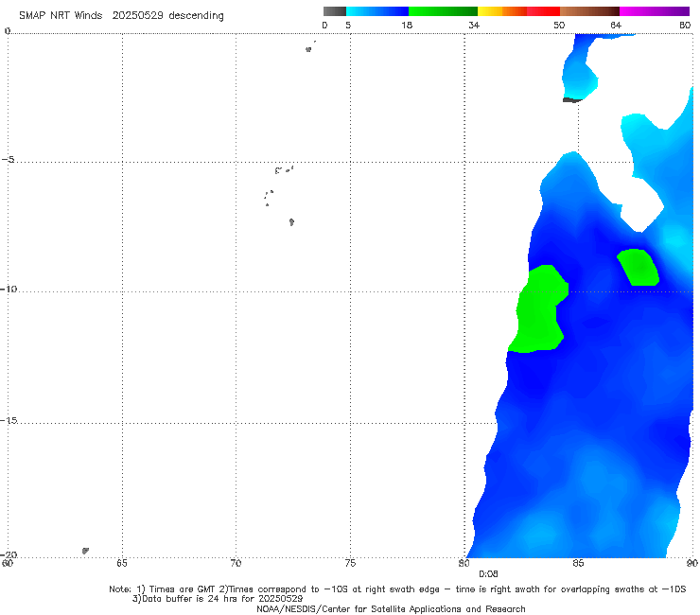Click the 'Note: 1) Times are GMT' footnote line
700x615 pixels.
397,589
